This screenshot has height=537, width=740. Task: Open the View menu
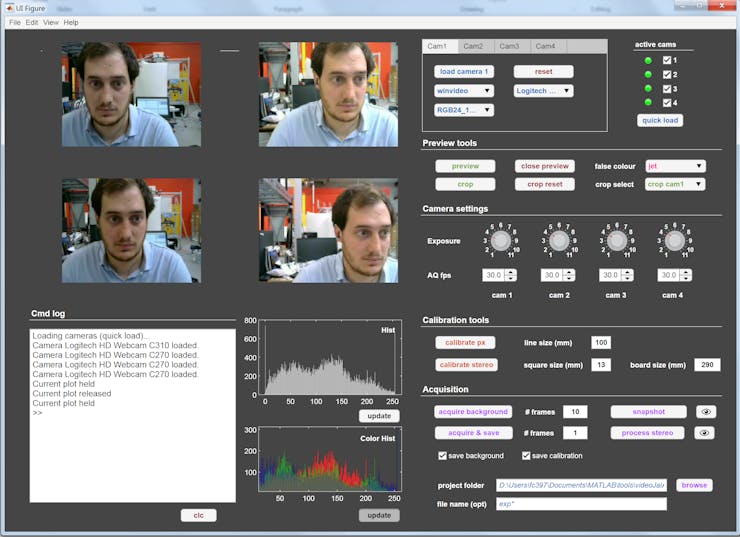click(50, 22)
